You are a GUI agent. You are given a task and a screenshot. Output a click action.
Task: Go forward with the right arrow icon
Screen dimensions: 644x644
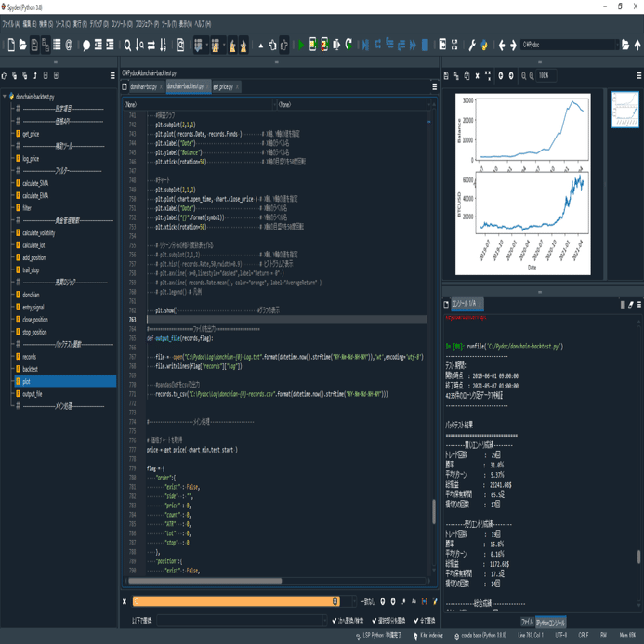point(513,45)
